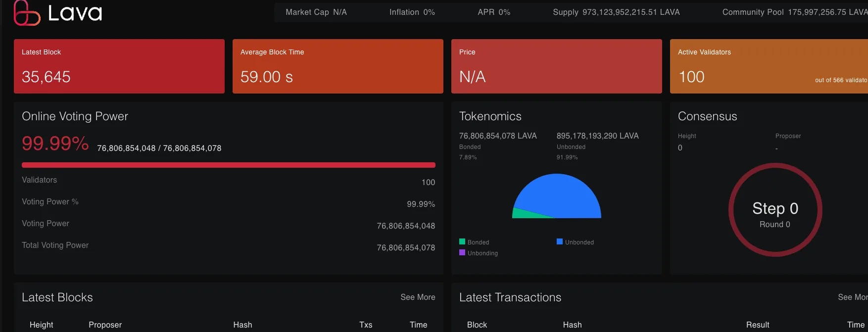
Task: Click the Online Voting Power progress bar
Action: coord(229,165)
